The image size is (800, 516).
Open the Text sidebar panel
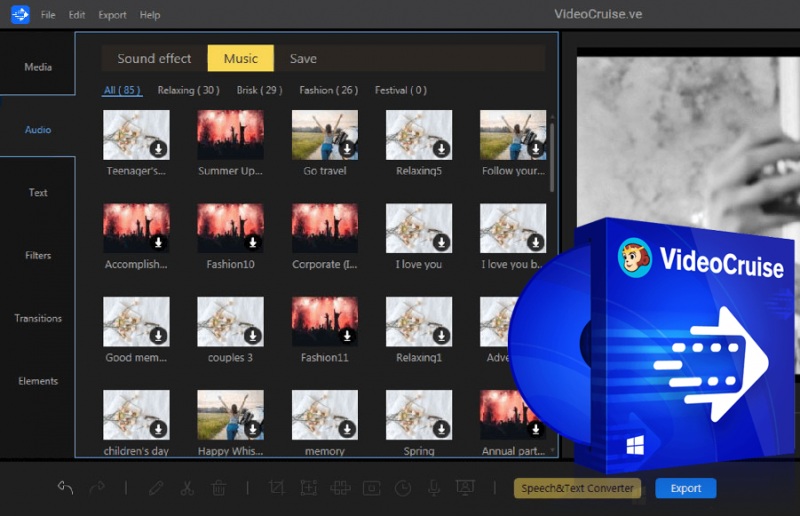(38, 192)
